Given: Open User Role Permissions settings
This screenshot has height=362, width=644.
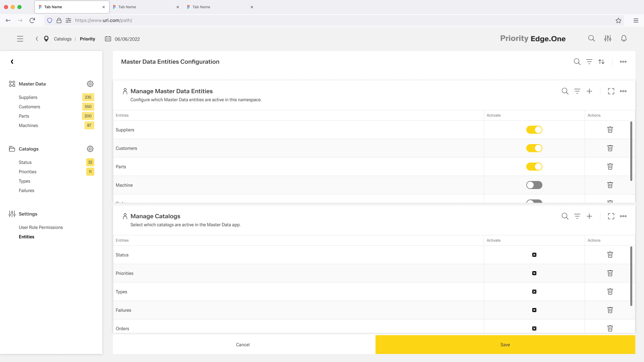Looking at the screenshot, I should [41, 227].
